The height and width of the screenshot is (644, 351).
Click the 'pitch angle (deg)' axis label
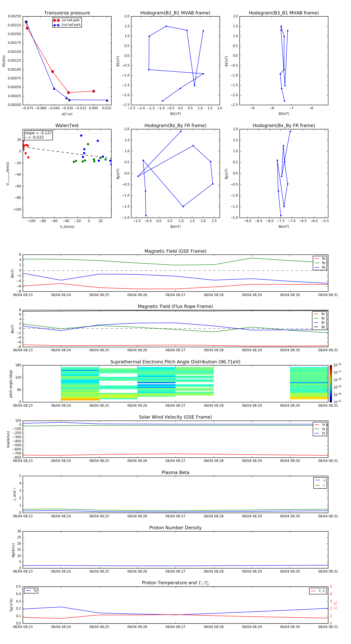(x=11, y=384)
